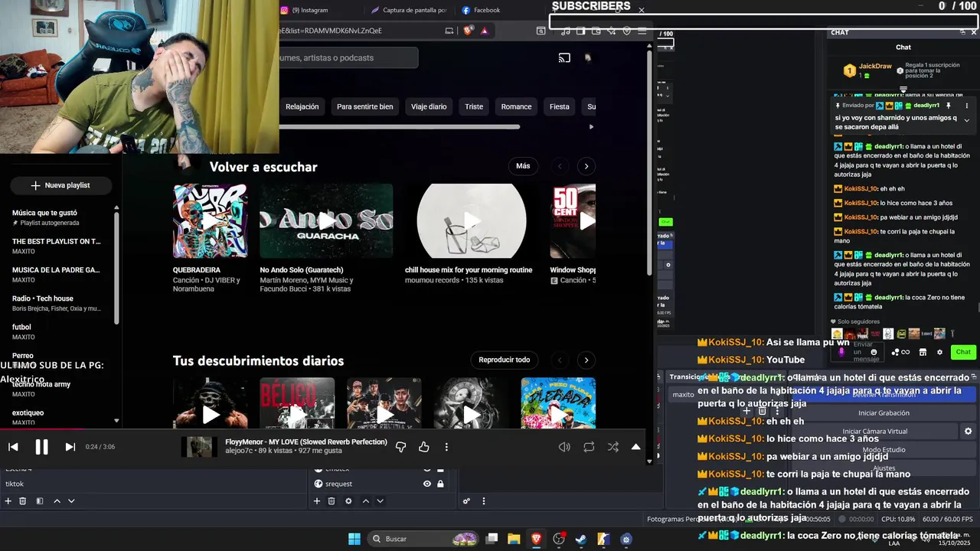Image resolution: width=980 pixels, height=551 pixels.
Task: Click the cast to device icon
Action: (x=564, y=58)
